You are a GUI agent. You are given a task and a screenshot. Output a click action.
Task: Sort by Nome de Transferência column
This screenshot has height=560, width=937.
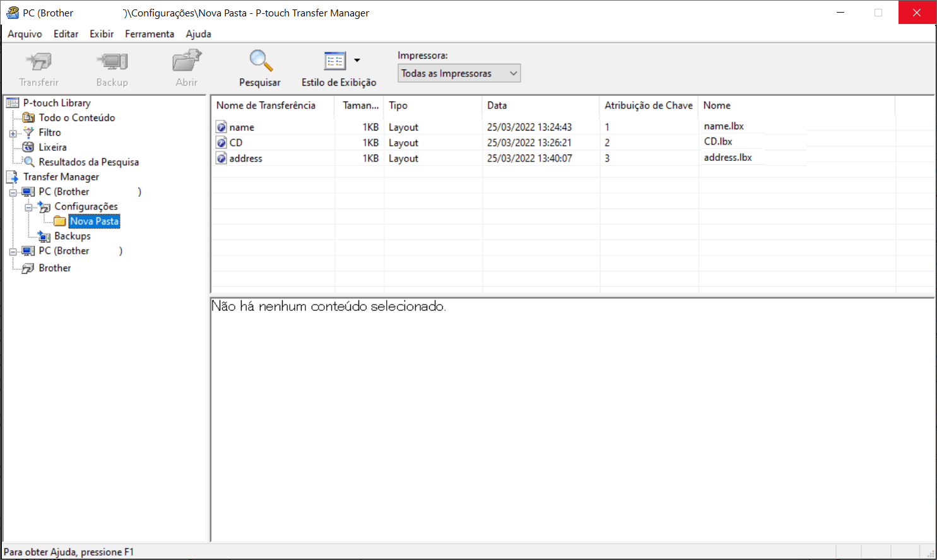(273, 105)
